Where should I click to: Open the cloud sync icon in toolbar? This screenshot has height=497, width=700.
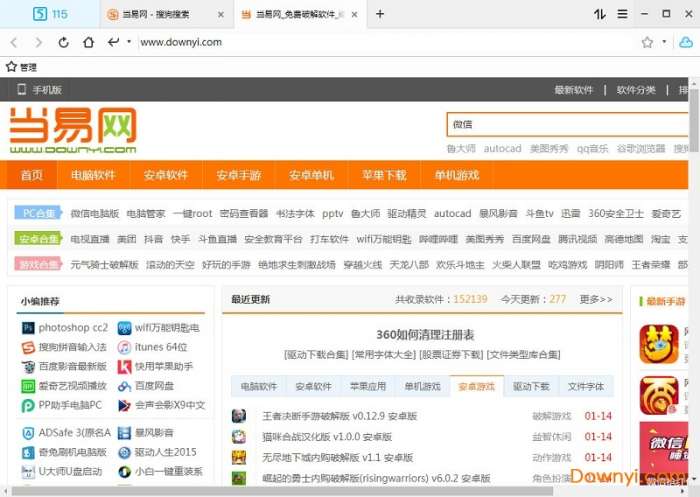[x=685, y=42]
